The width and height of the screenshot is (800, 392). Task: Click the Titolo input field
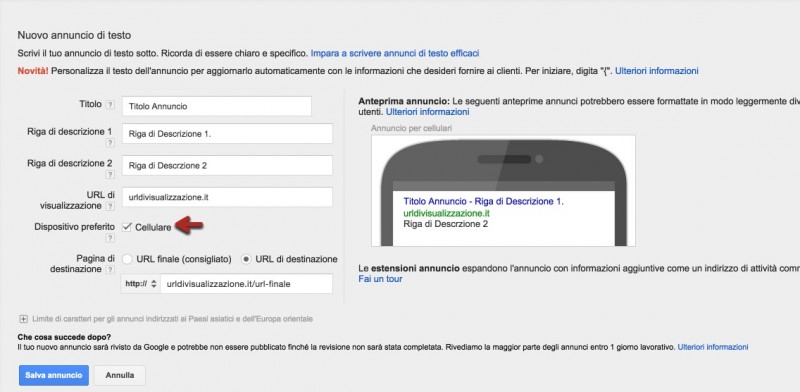coord(217,106)
